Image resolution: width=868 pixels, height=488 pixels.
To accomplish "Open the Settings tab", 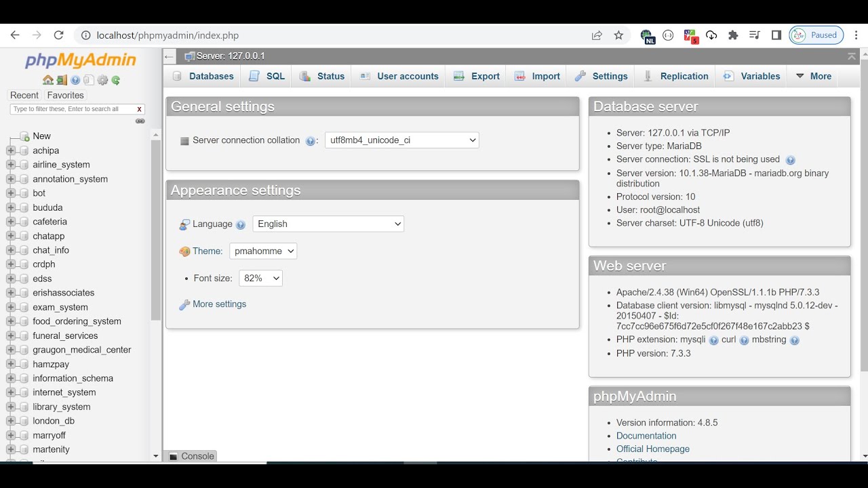I will coord(601,76).
